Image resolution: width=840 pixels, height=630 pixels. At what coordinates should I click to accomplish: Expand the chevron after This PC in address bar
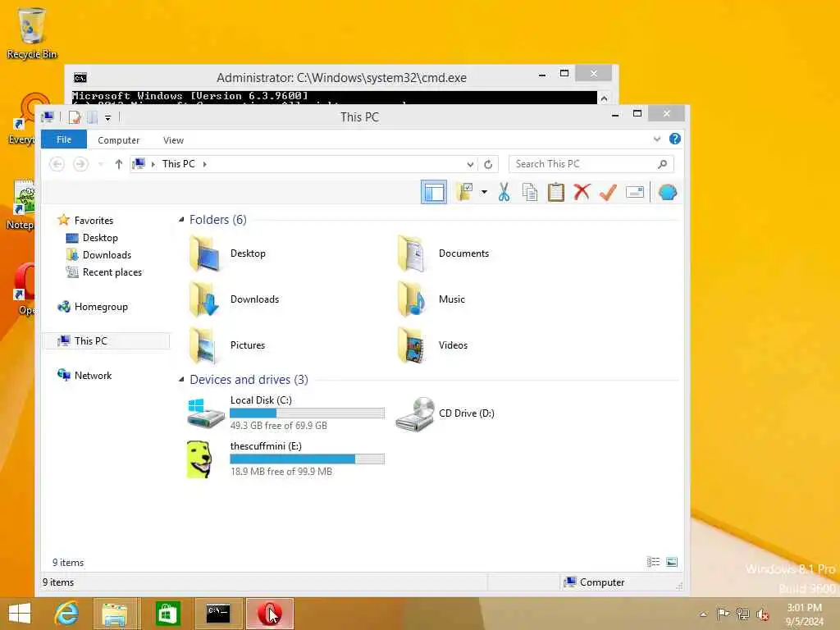click(x=204, y=164)
